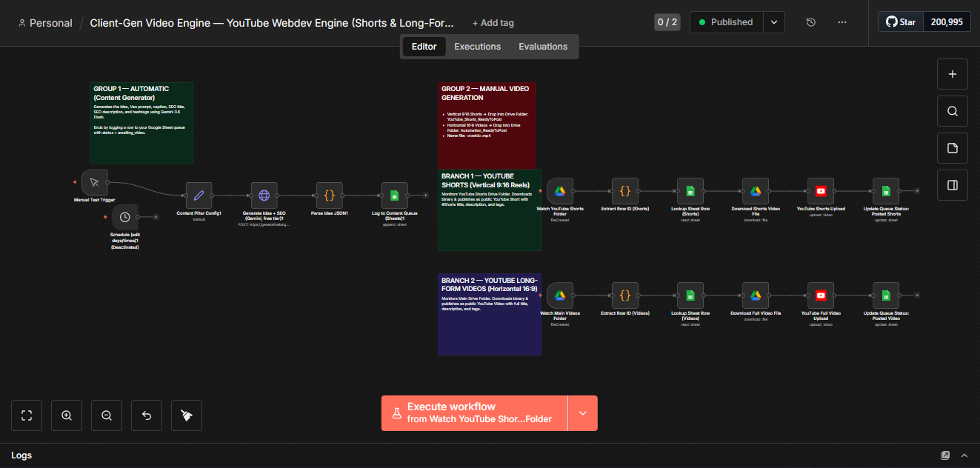The height and width of the screenshot is (468, 980).
Task: Open the Content Pillar Config1 node
Action: click(x=199, y=195)
